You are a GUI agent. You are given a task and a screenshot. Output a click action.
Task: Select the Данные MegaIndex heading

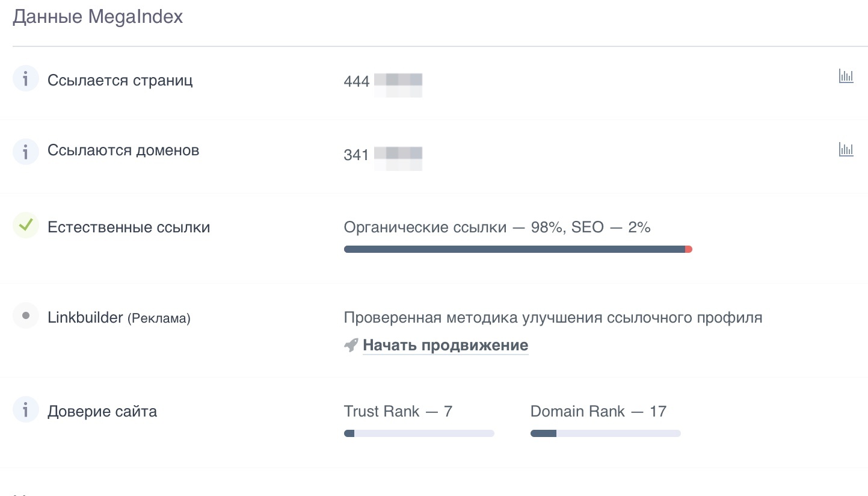(97, 17)
